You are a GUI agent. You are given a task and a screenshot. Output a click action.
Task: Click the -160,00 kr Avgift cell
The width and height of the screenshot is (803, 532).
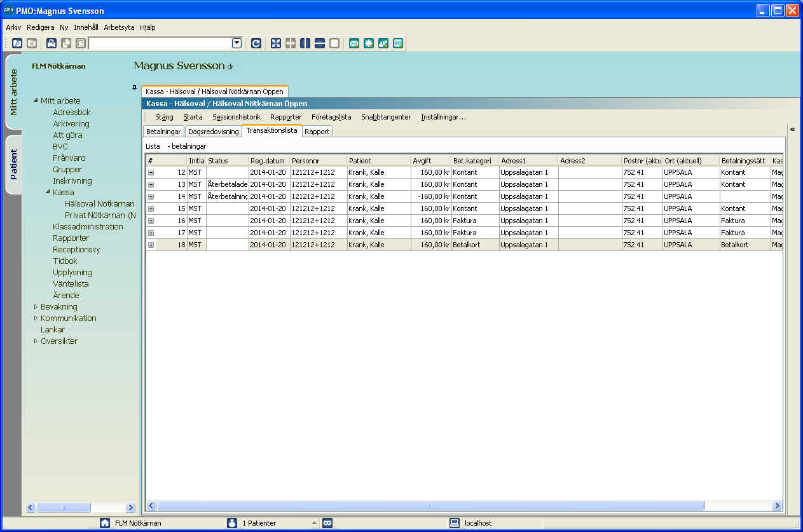click(x=430, y=196)
